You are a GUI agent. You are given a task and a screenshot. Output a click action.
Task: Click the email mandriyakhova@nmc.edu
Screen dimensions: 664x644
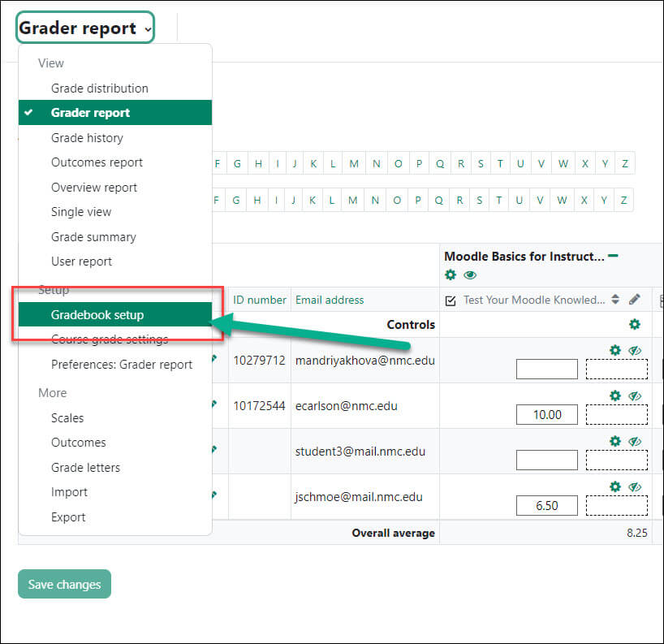point(365,361)
